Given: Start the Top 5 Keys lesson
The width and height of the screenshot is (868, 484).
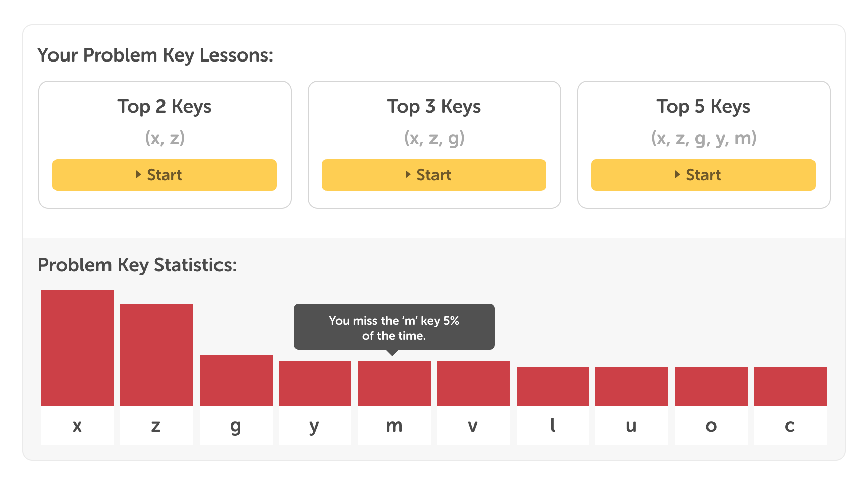Looking at the screenshot, I should (703, 175).
